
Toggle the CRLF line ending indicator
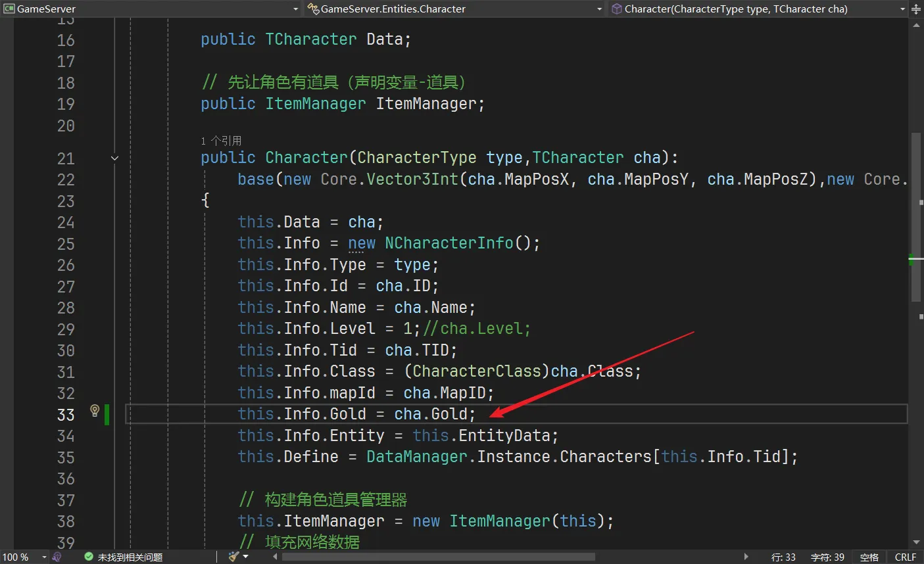[905, 557]
